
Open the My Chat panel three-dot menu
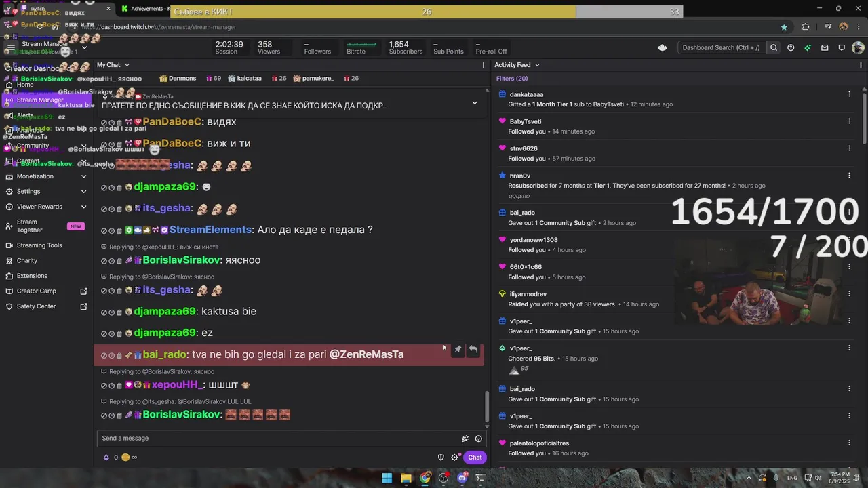tap(484, 65)
